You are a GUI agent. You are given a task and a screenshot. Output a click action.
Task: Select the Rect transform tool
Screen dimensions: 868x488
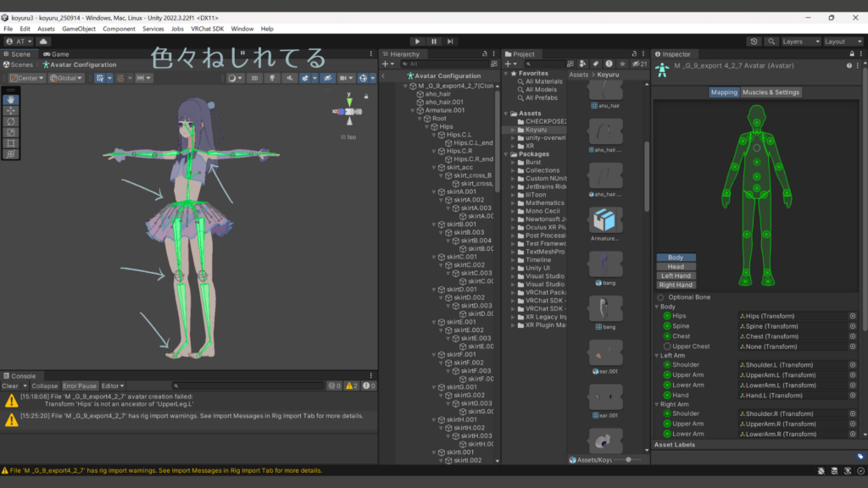point(11,143)
